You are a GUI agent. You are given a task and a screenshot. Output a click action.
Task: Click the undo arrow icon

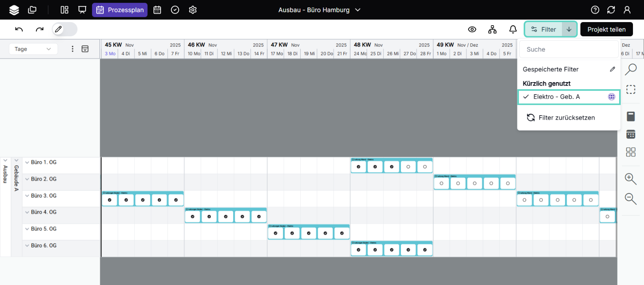coord(19,29)
